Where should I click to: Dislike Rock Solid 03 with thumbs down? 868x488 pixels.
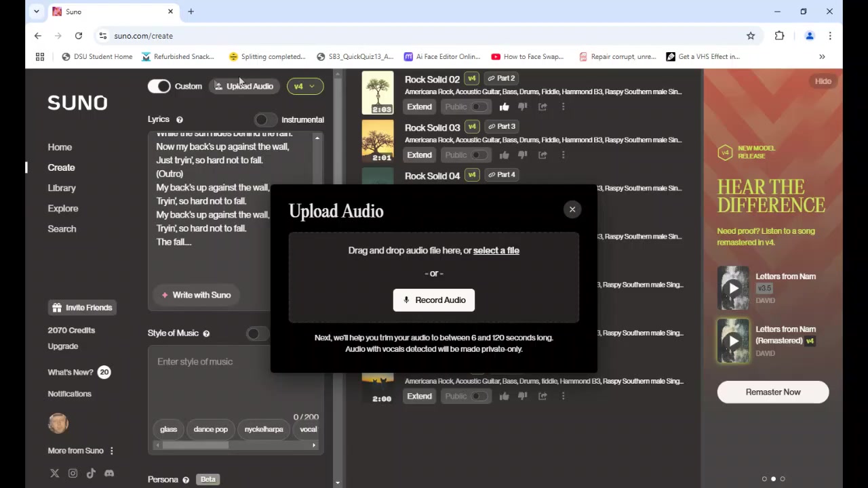[522, 155]
